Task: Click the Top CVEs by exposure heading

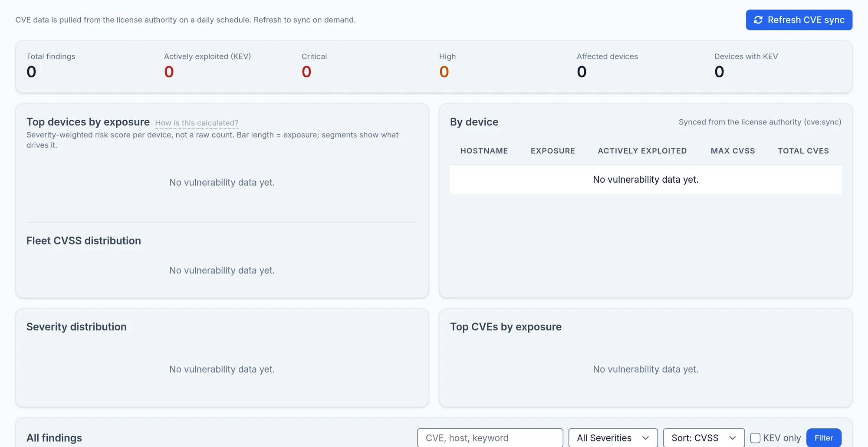Action: [506, 327]
